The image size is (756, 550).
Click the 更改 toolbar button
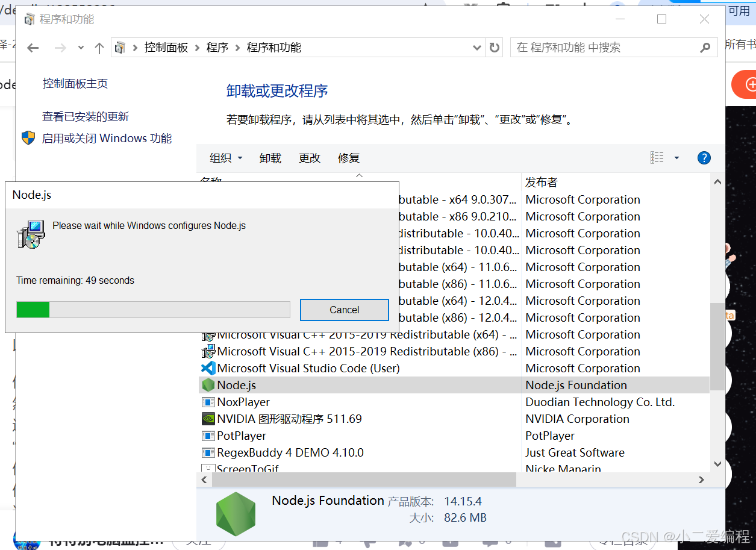pos(310,158)
